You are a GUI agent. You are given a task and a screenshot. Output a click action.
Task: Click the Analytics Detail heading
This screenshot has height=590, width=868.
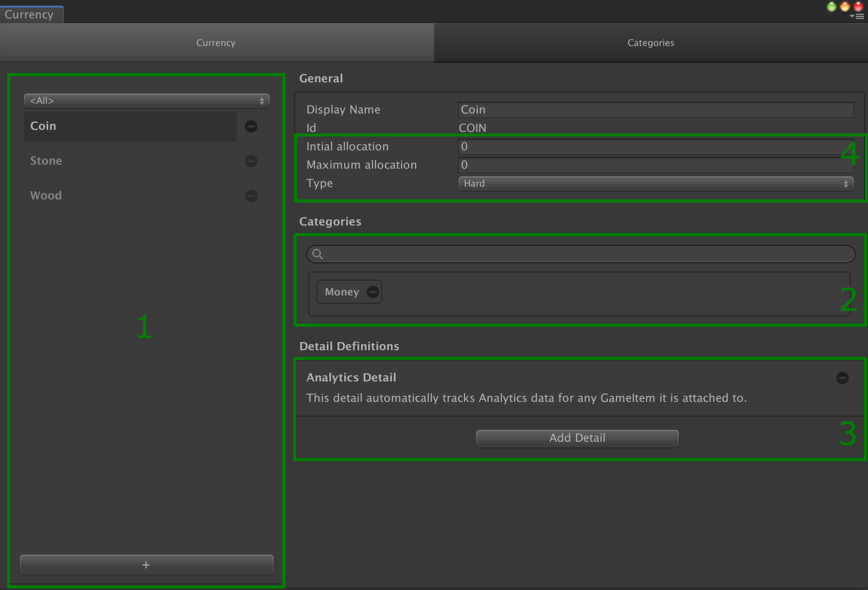coord(351,378)
